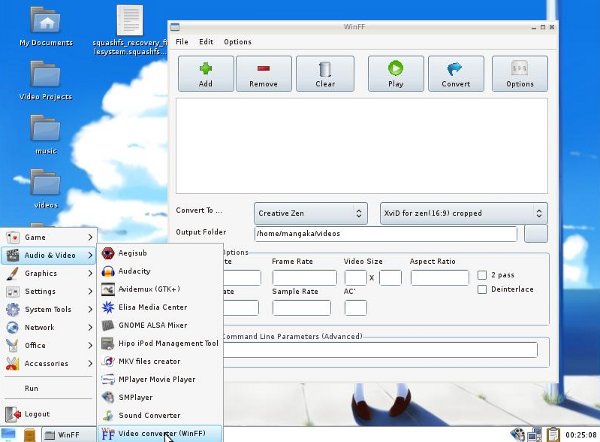Viewport: 600px width, 442px height.
Task: Enable the Deinterlace checkbox
Action: [x=482, y=289]
